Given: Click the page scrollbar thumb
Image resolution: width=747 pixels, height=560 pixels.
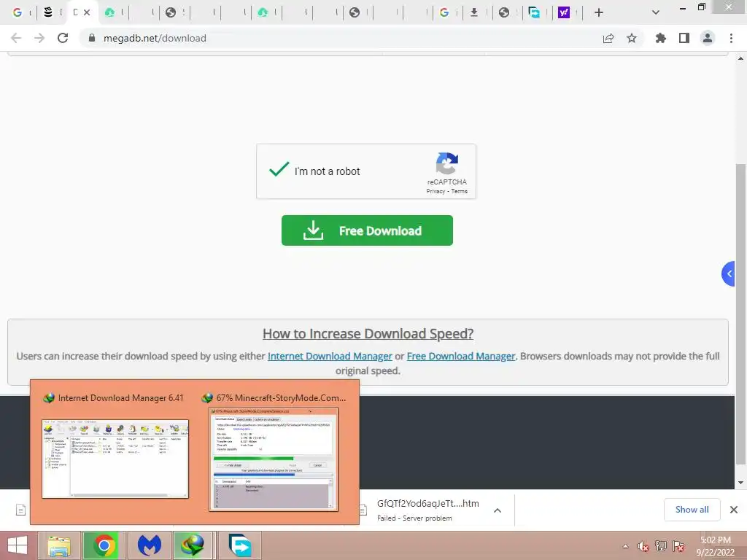Looking at the screenshot, I should pos(740,314).
